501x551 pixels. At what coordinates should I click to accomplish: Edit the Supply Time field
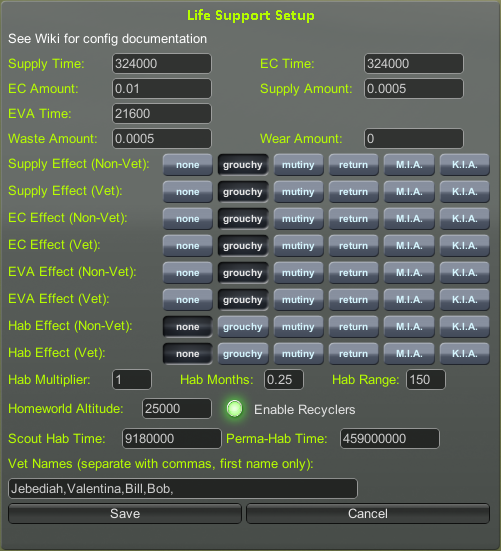162,64
